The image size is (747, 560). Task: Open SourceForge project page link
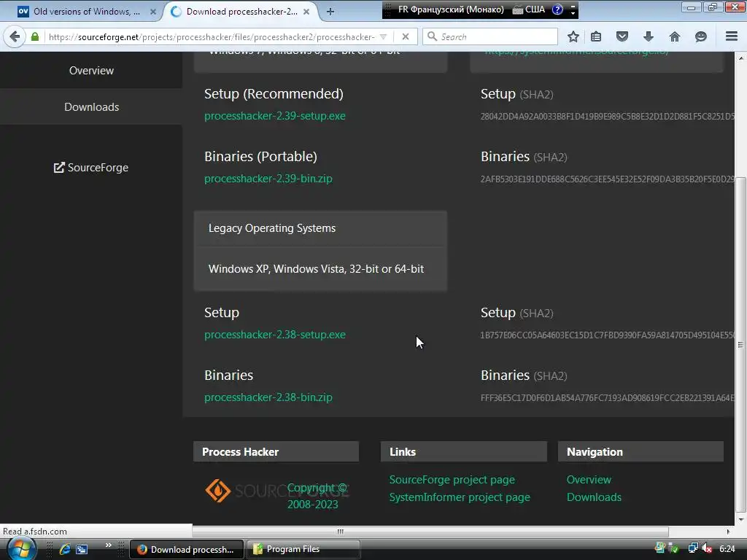click(452, 480)
